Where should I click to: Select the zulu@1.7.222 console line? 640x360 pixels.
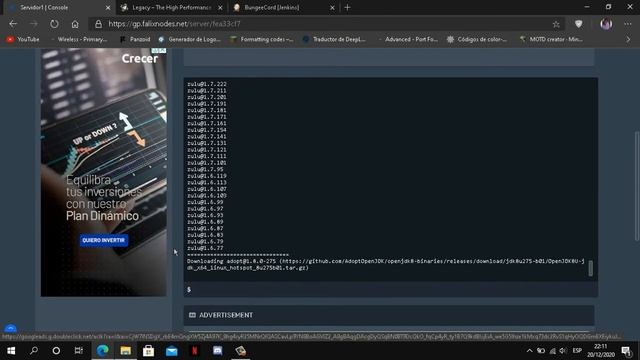point(207,84)
